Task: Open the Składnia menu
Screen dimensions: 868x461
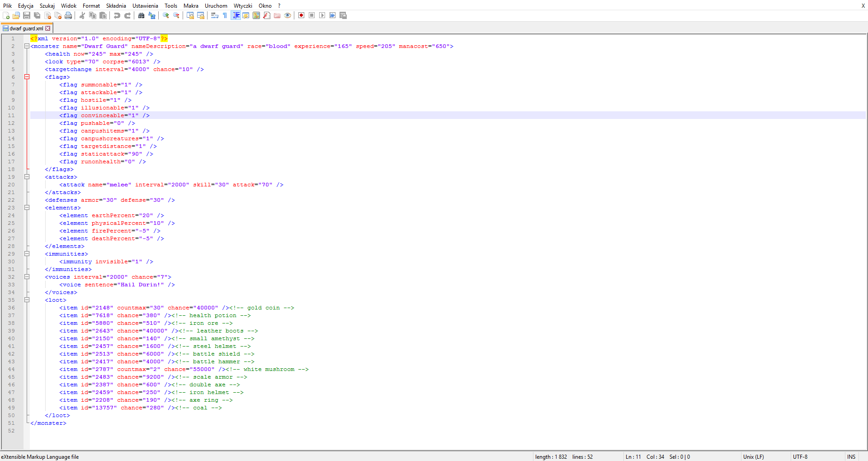Action: [x=116, y=5]
